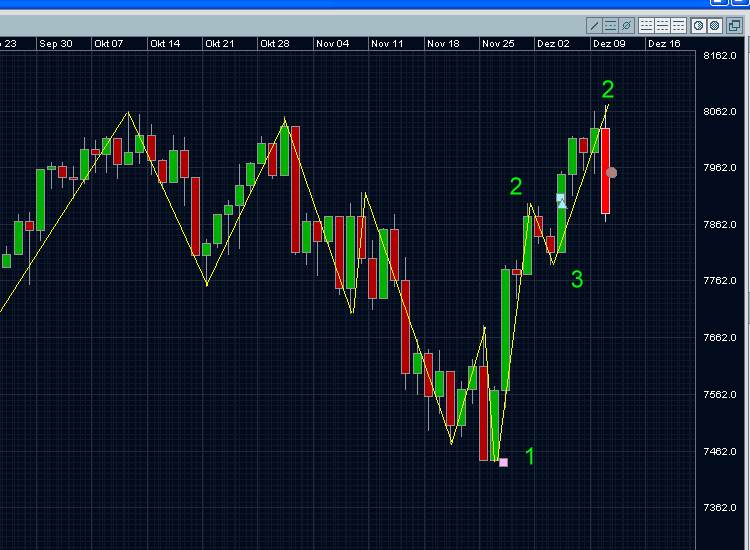Click the 'Okt 21' date axis label
Viewport: 750px width, 550px height.
tap(220, 44)
